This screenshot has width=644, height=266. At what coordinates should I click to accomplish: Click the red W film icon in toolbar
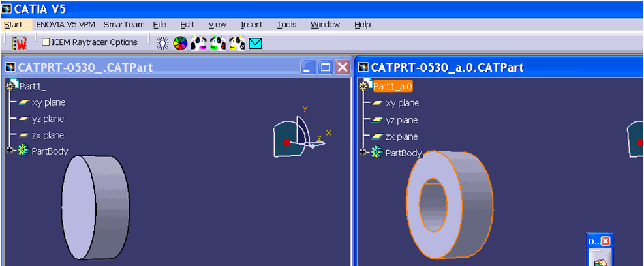[20, 42]
